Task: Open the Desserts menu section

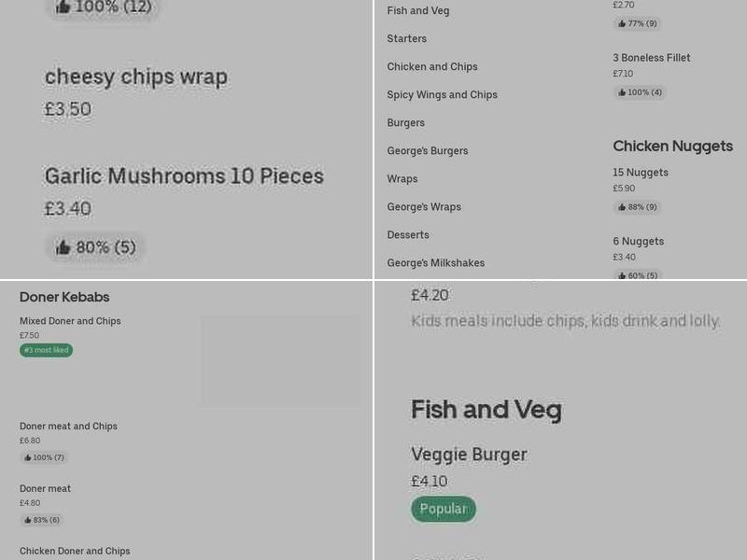Action: [x=408, y=234]
